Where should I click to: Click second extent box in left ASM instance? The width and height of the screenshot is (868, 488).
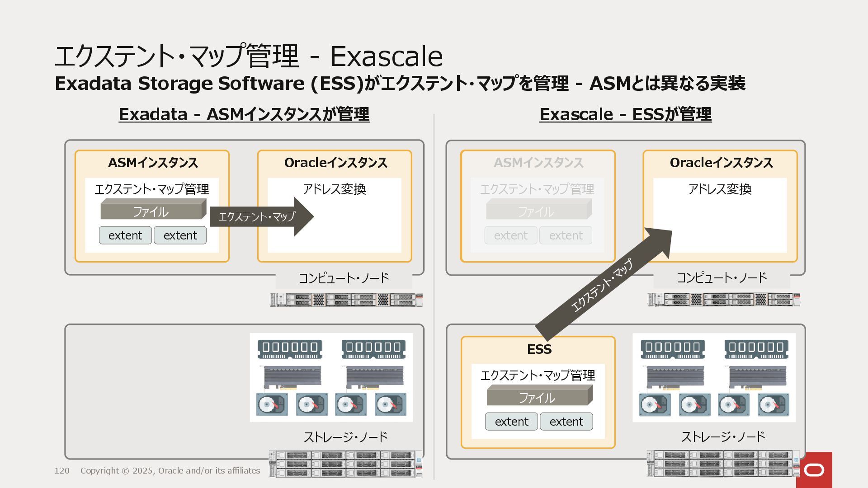(x=180, y=235)
